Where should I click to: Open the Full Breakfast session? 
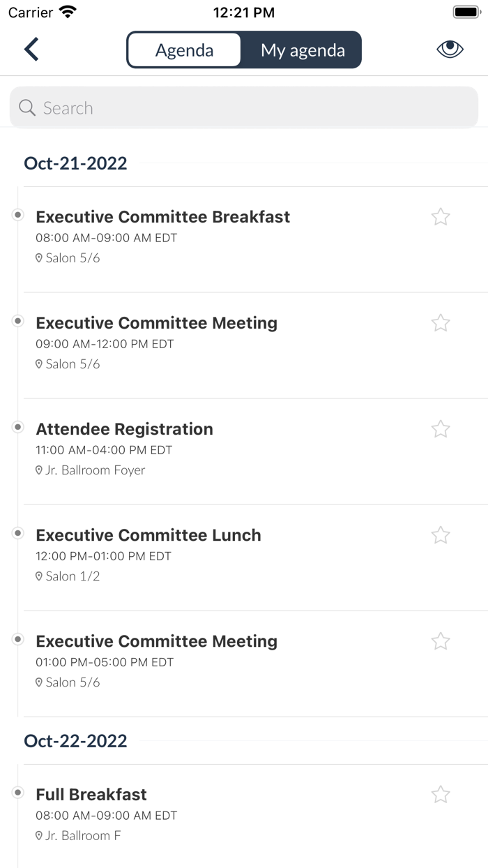coord(91,795)
